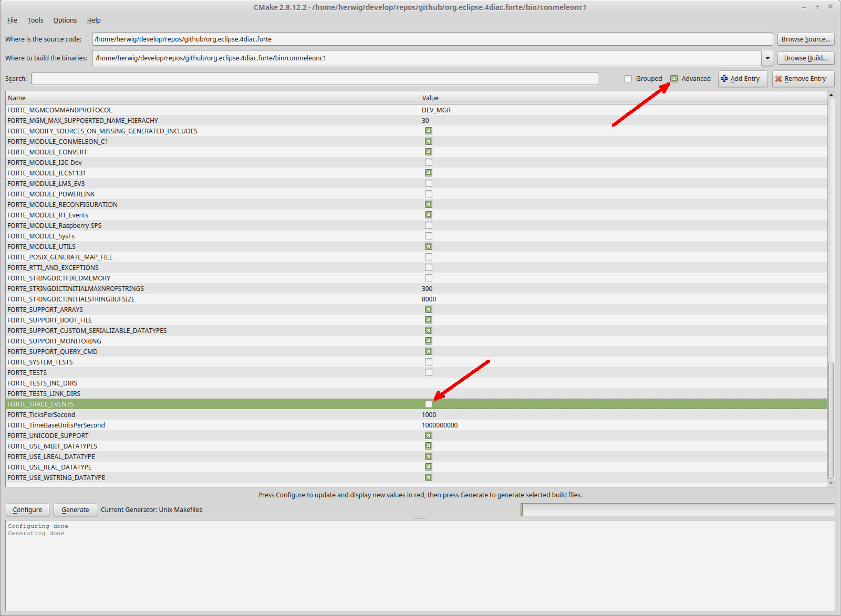Click the 'Configuring done' output line
This screenshot has height=616, width=841.
[38, 526]
